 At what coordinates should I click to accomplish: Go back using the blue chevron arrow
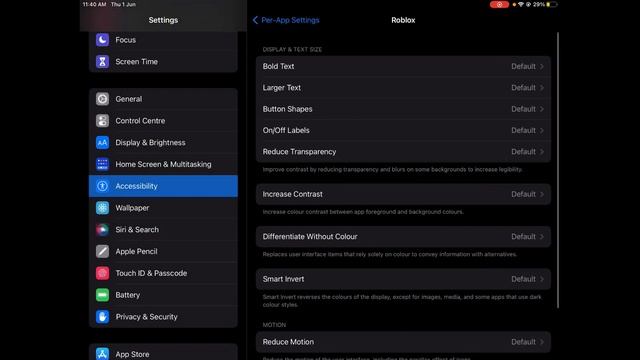pyautogui.click(x=255, y=20)
